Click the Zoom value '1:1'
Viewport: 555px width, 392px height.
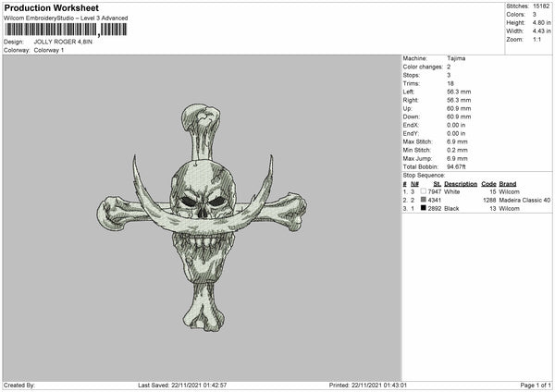pos(536,39)
